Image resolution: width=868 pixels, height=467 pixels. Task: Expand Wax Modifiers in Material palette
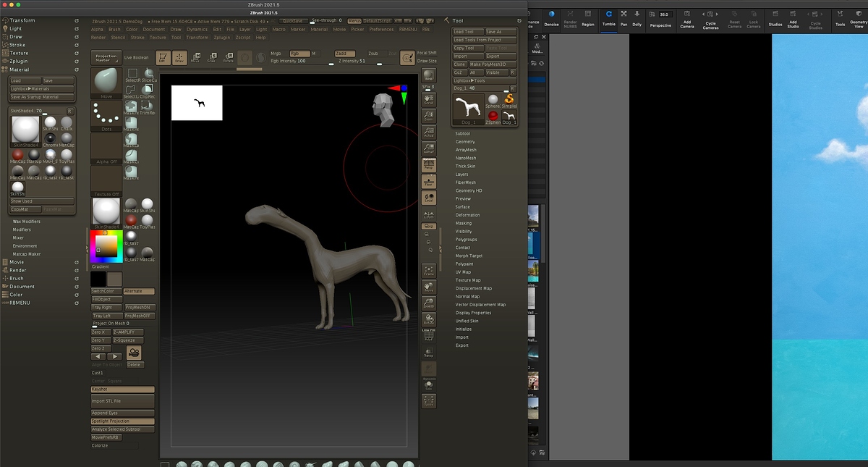[27, 221]
